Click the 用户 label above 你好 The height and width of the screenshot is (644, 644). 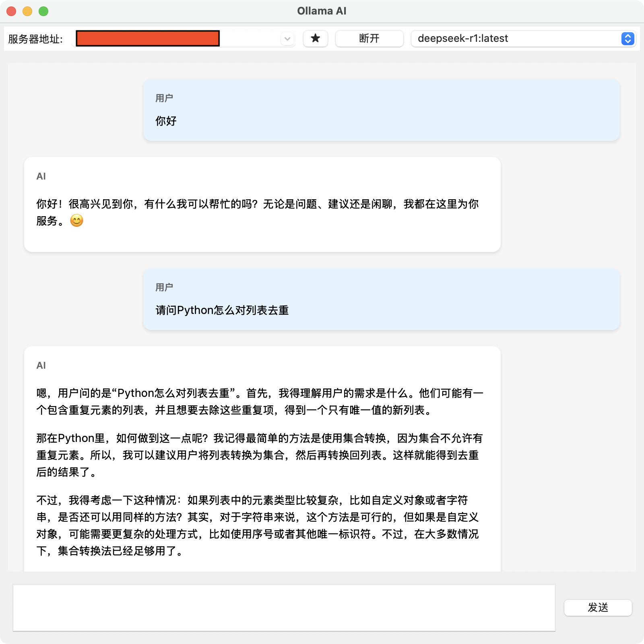coord(164,98)
